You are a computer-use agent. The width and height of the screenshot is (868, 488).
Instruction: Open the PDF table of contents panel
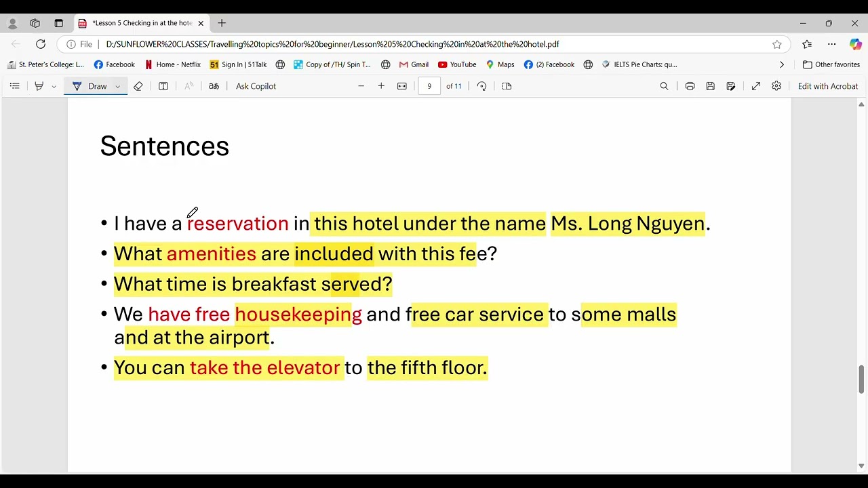point(15,86)
